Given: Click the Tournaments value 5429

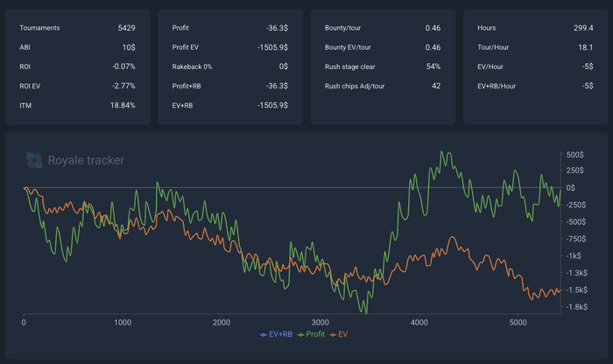Looking at the screenshot, I should pyautogui.click(x=126, y=28).
